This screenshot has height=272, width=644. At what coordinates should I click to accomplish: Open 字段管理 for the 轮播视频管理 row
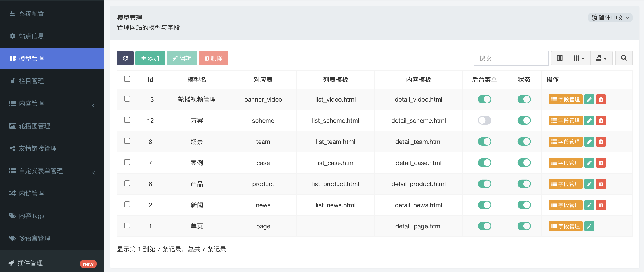(565, 99)
